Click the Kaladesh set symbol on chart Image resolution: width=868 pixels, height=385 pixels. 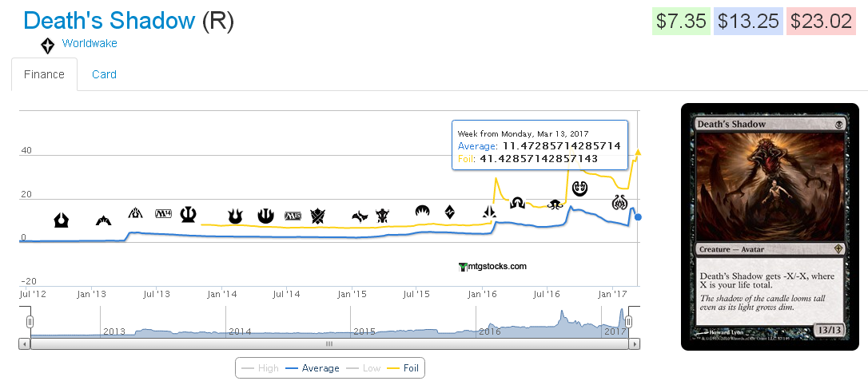579,189
